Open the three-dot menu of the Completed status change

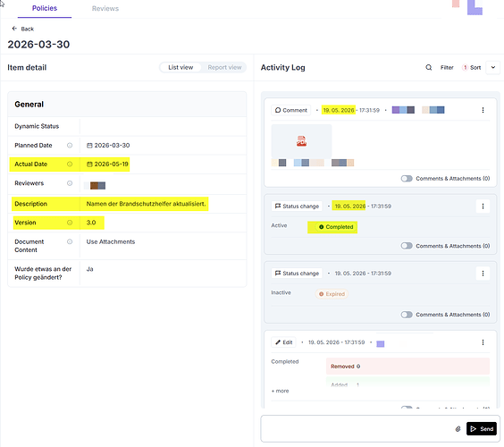483,207
